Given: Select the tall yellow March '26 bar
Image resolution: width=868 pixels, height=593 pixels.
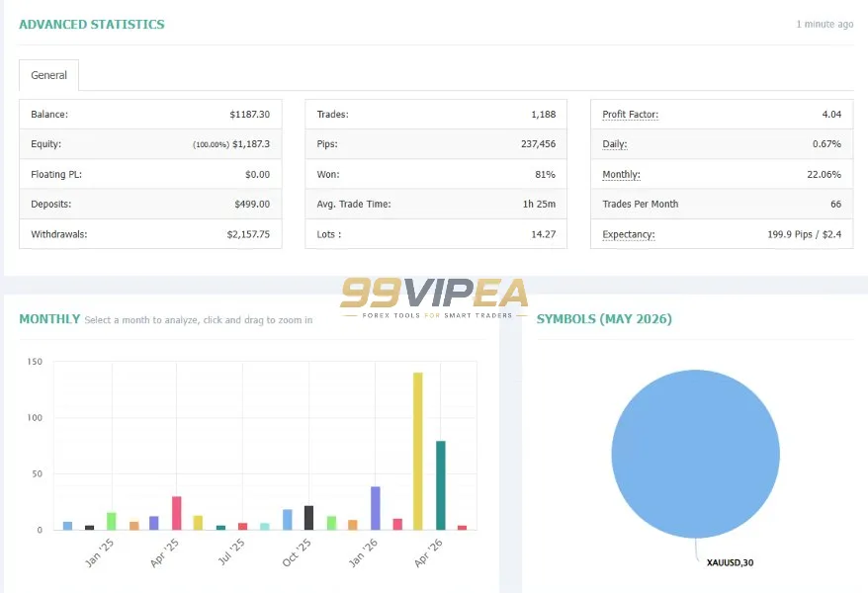Looking at the screenshot, I should click(418, 451).
